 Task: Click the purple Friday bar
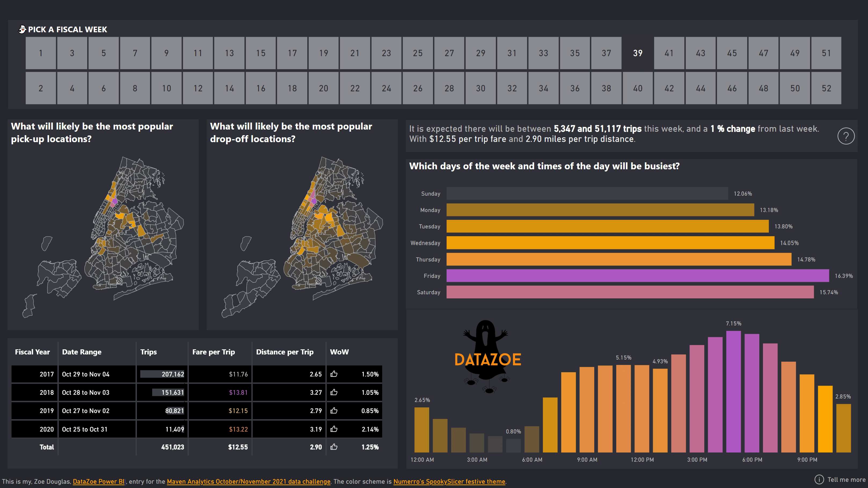coord(637,275)
